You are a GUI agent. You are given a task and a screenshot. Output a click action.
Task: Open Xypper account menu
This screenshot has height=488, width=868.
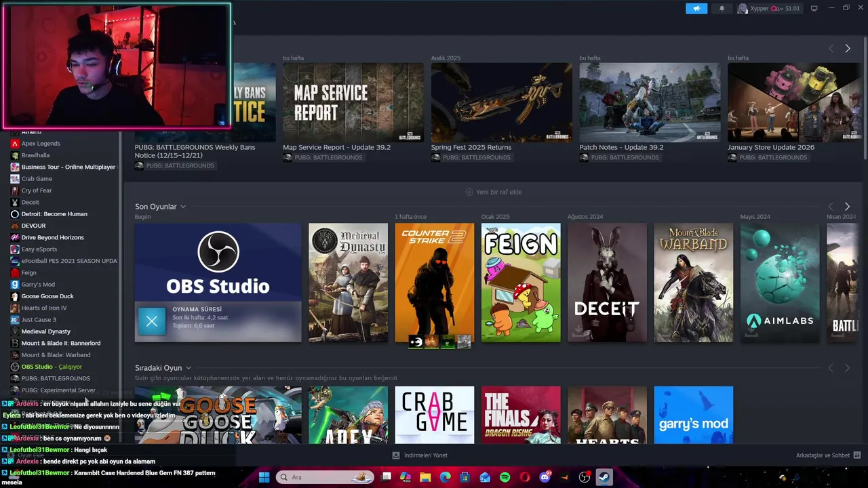point(768,8)
